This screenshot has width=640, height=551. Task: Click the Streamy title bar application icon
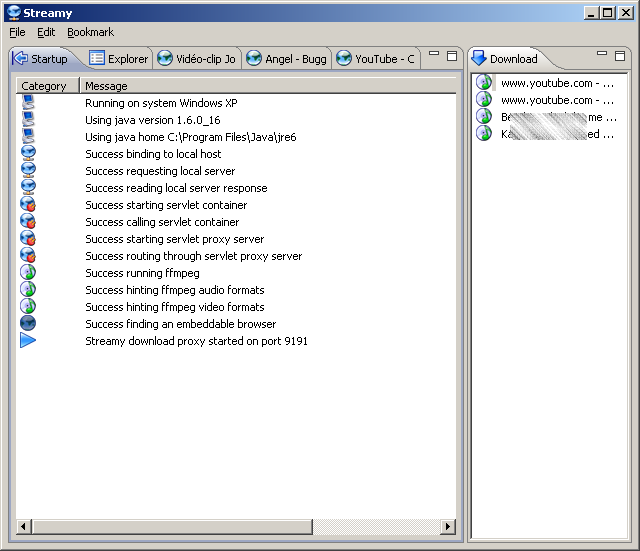pos(13,13)
